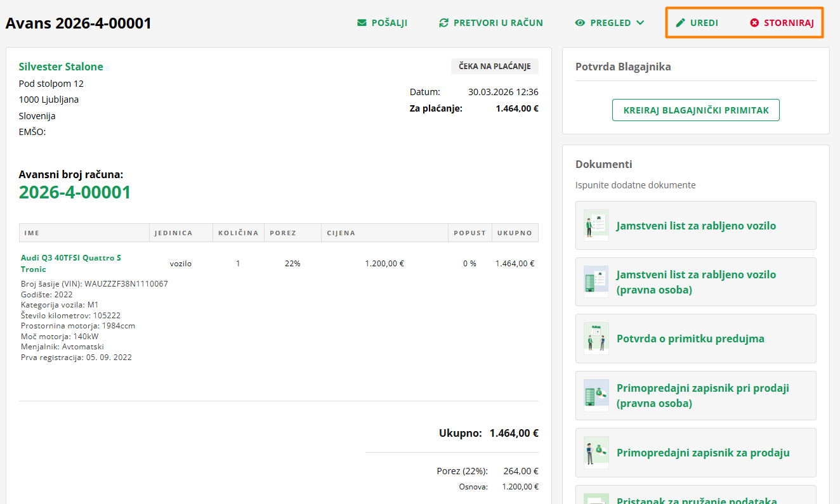The height and width of the screenshot is (504, 840).
Task: Click the 22% tax cell
Action: tap(292, 264)
